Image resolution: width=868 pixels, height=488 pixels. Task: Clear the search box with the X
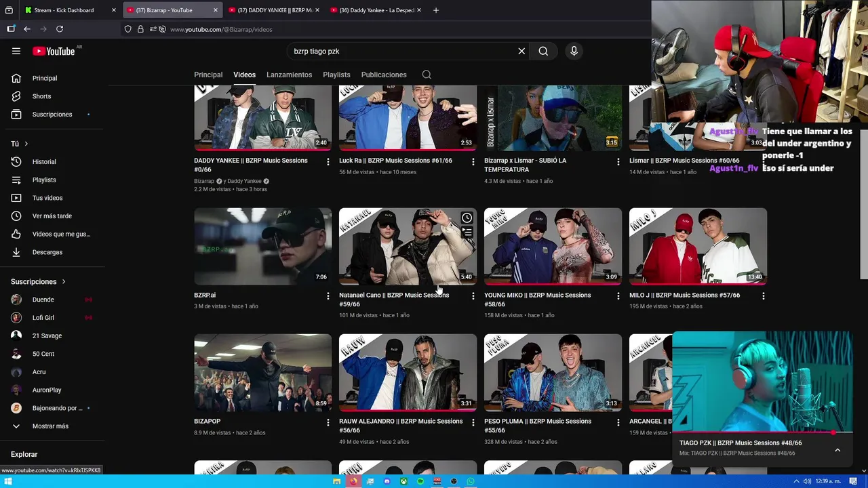point(521,51)
